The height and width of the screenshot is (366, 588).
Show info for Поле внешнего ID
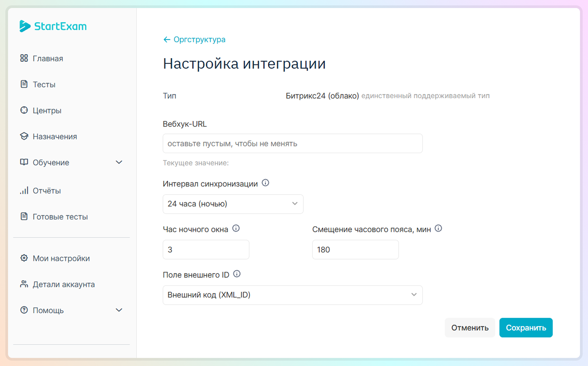tap(237, 274)
